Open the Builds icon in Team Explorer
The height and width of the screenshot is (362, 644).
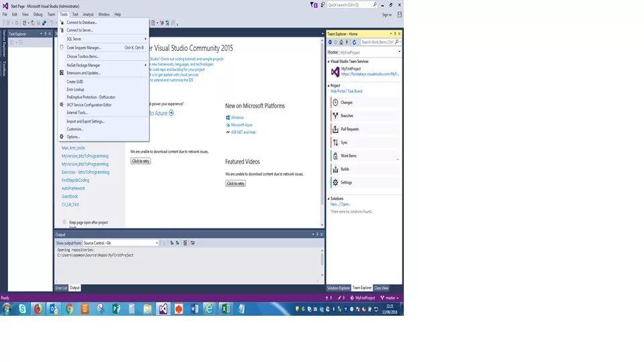point(335,169)
